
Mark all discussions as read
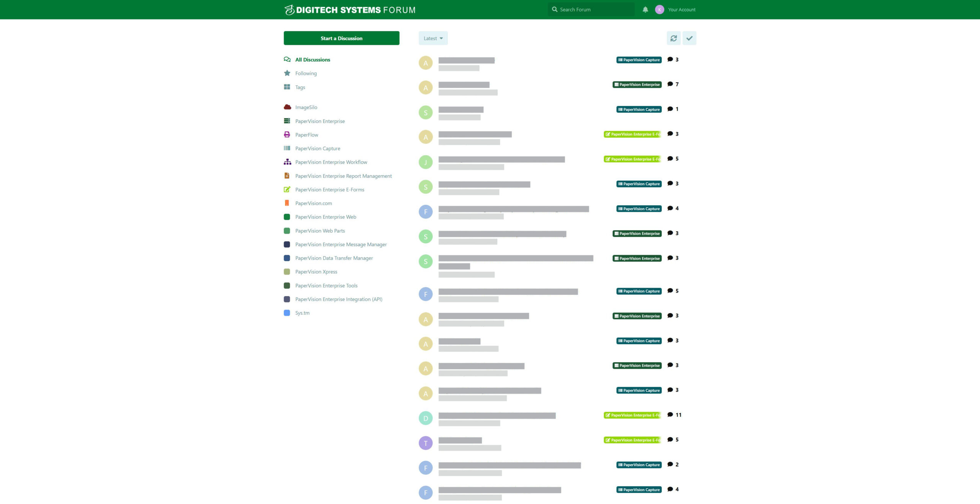coord(689,38)
